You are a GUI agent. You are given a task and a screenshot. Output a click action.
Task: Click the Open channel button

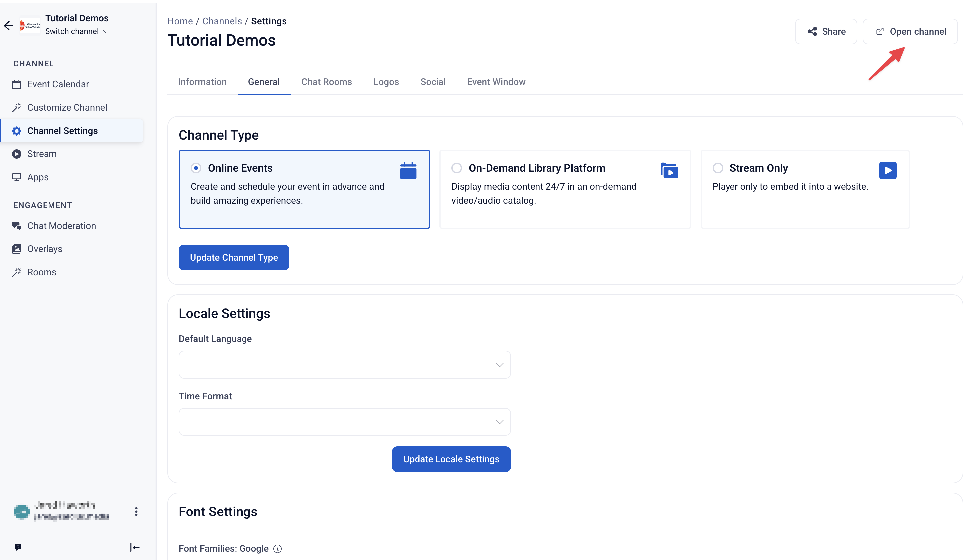pos(910,32)
